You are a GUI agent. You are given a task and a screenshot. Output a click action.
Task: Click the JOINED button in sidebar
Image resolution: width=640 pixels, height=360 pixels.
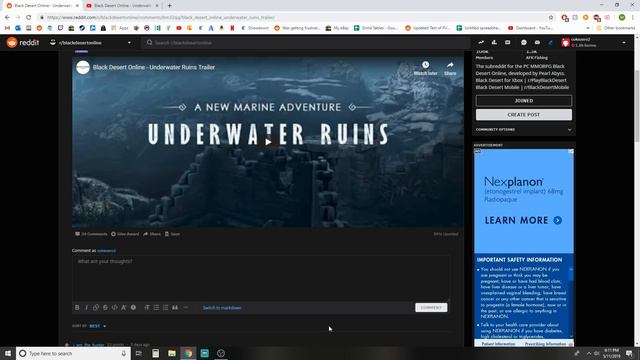point(524,100)
